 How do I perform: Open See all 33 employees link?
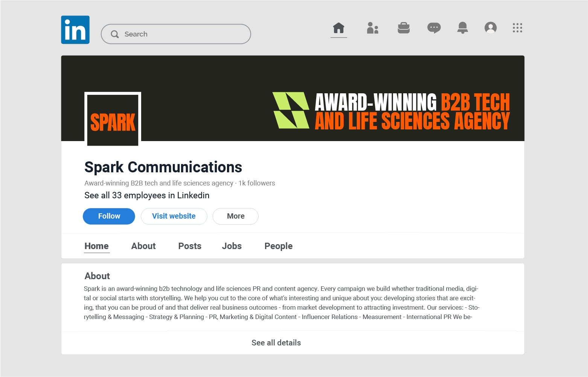[x=147, y=195]
